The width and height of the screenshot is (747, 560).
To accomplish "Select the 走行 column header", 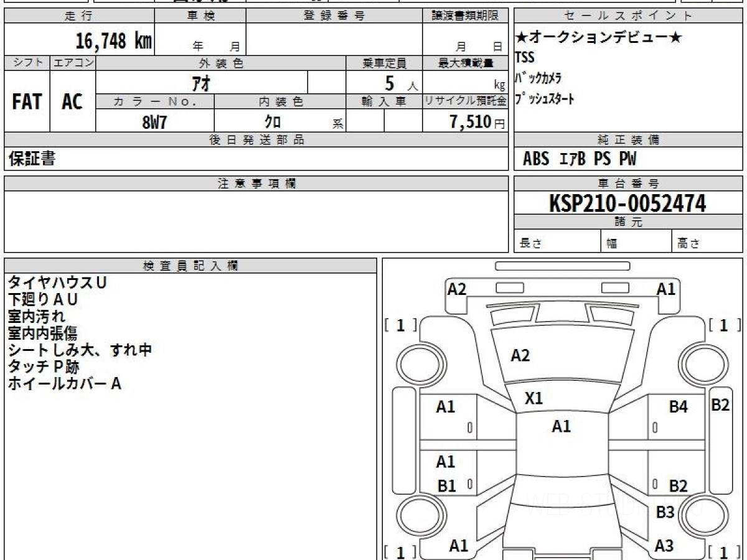I will 79,16.
